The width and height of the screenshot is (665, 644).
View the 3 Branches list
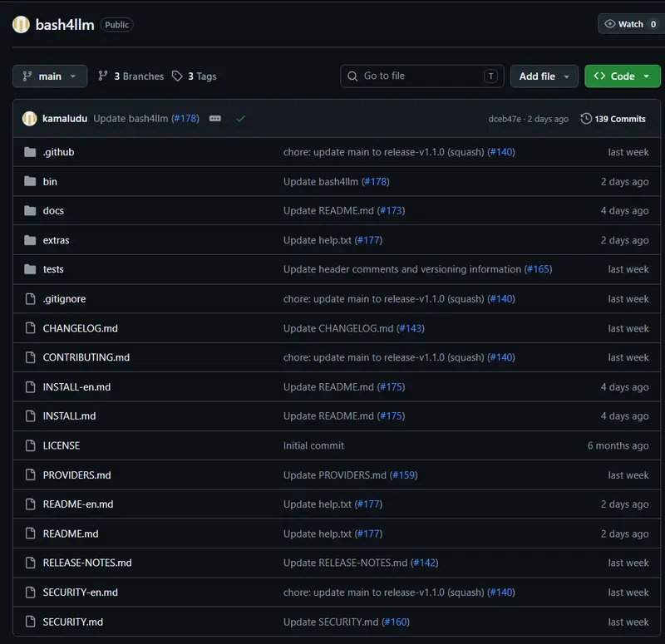click(x=131, y=76)
